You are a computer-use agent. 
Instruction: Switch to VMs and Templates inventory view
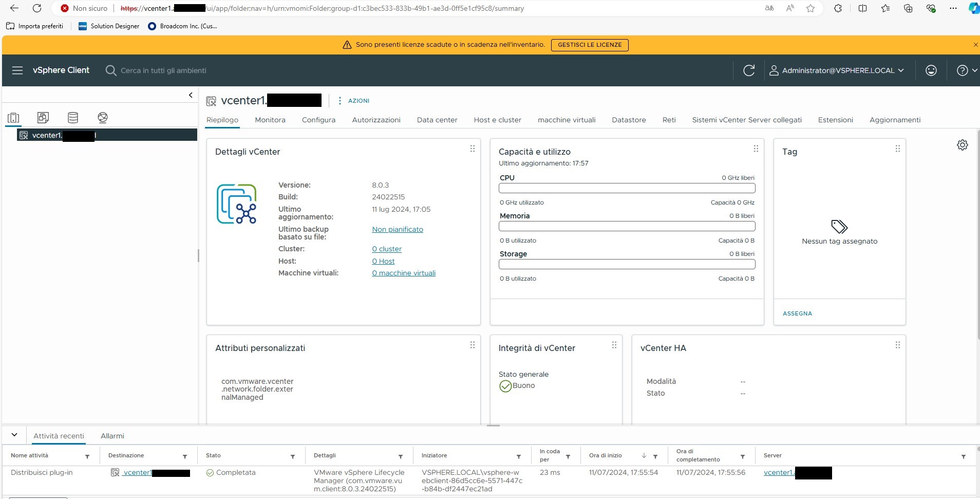[43, 118]
